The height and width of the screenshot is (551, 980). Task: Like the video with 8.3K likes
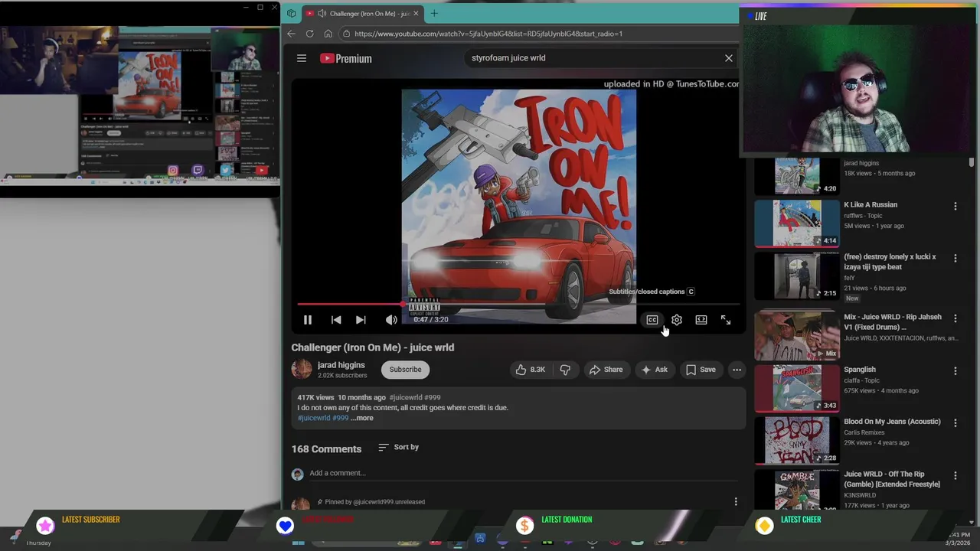point(530,370)
